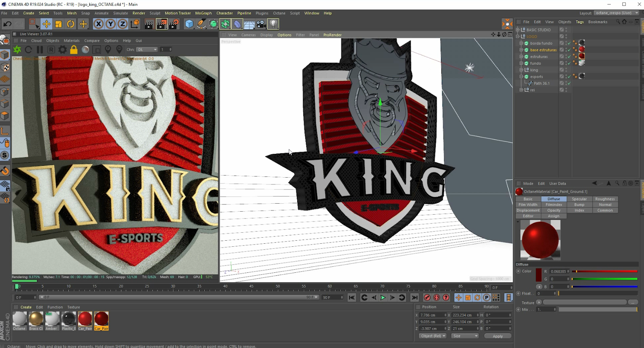
Task: Open the Diffuse material tab
Action: click(x=554, y=199)
